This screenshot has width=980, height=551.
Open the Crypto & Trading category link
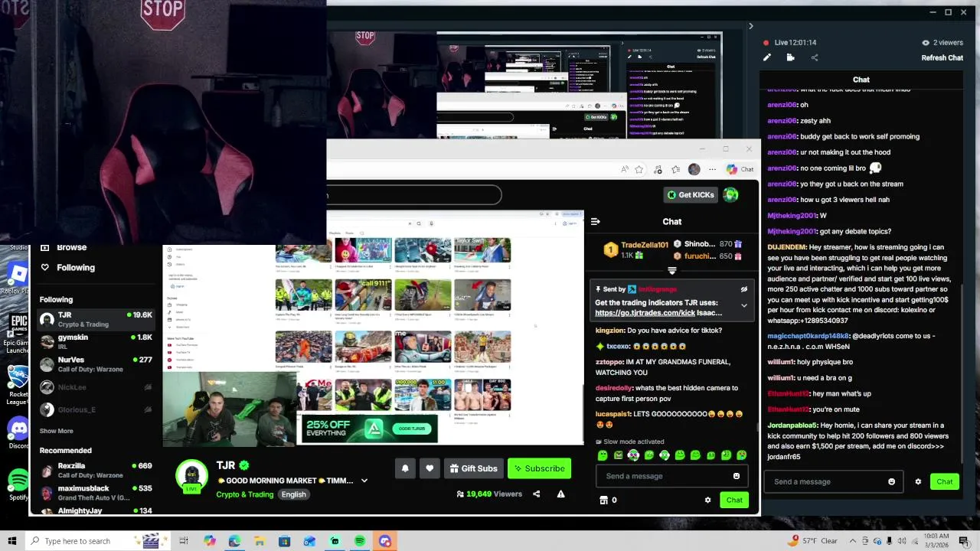(x=245, y=494)
